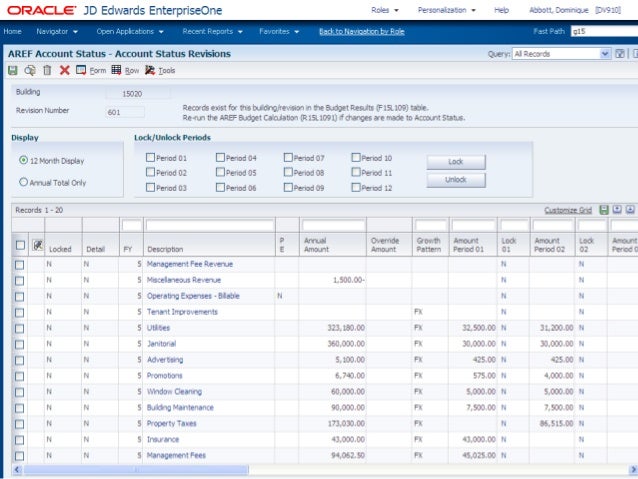Open the Personalization dropdown
The width and height of the screenshot is (638, 479).
(446, 10)
